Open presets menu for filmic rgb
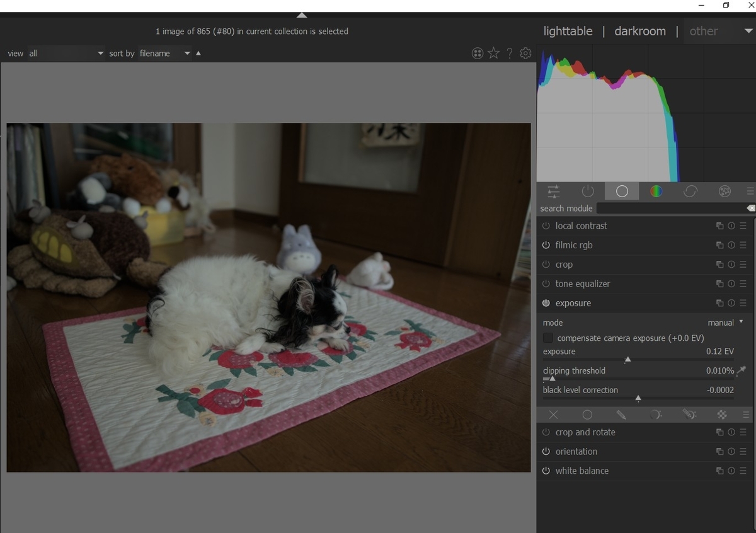This screenshot has height=533, width=756. [x=743, y=245]
